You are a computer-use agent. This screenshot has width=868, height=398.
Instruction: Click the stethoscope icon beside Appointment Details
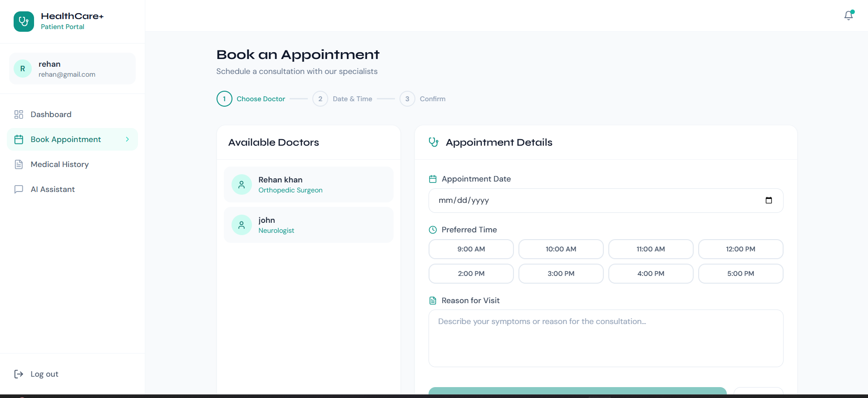(x=434, y=142)
